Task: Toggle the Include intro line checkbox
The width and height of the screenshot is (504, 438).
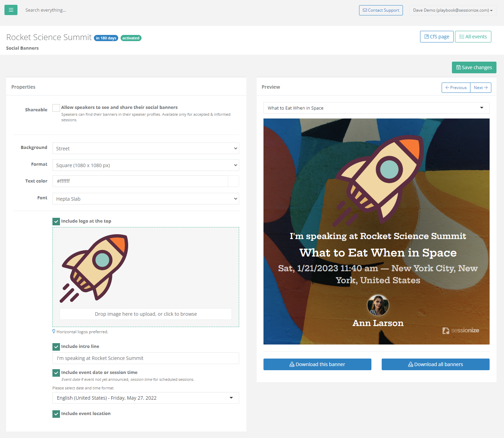Action: [x=56, y=347]
